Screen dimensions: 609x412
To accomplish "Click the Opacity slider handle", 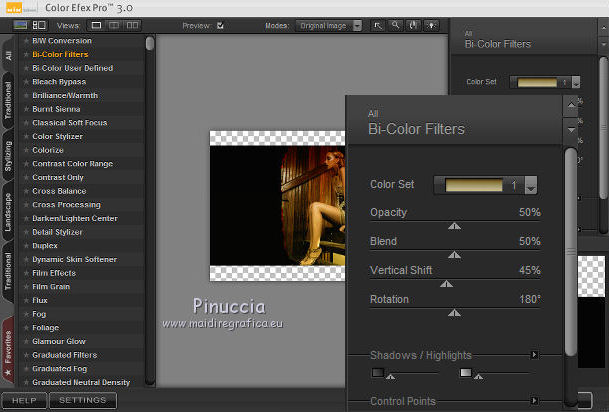I will click(455, 226).
